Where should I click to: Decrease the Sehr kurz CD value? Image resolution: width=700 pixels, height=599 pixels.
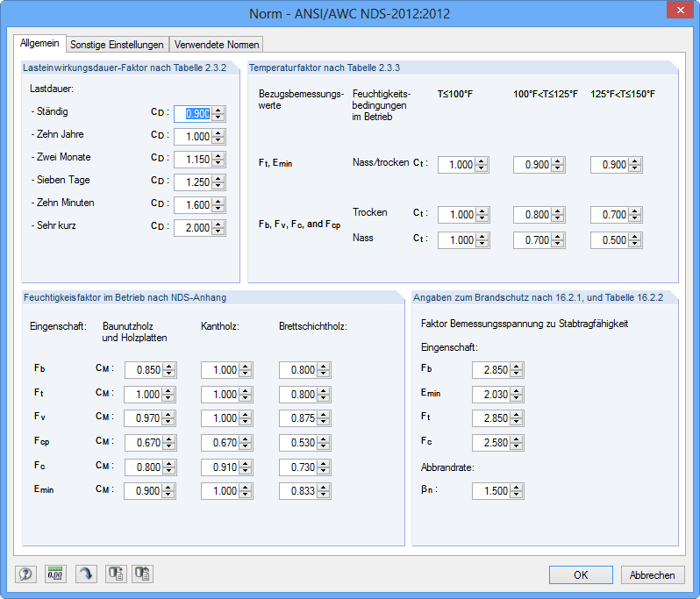point(218,231)
